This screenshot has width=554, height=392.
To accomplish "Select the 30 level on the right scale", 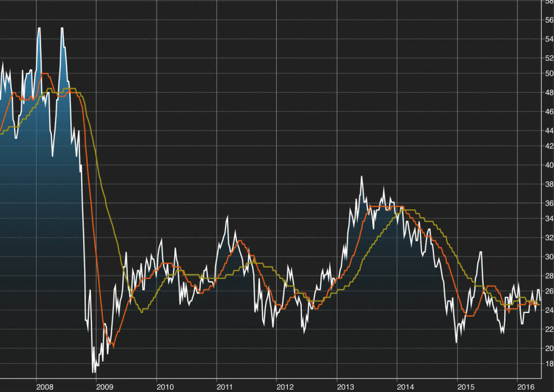I will click(549, 257).
